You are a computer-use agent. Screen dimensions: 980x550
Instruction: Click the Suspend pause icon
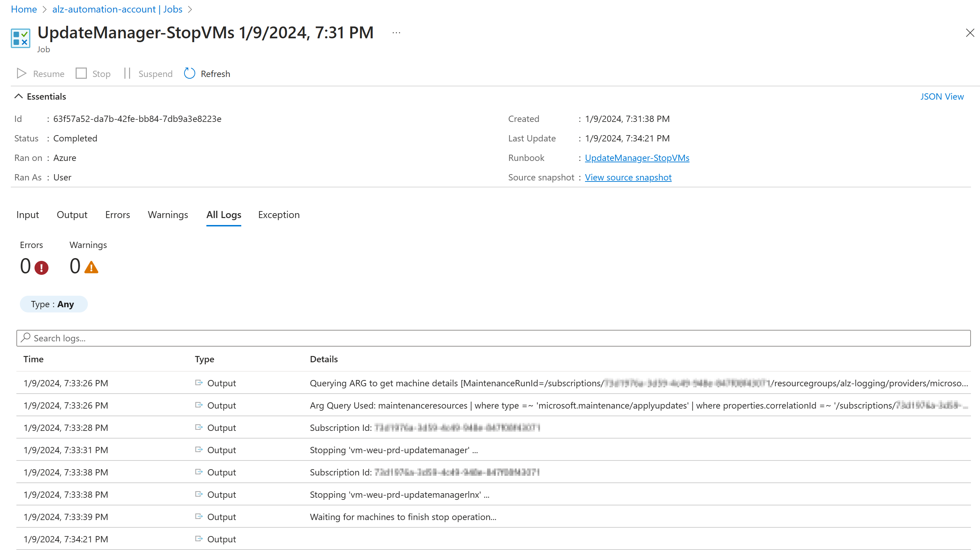pyautogui.click(x=127, y=73)
